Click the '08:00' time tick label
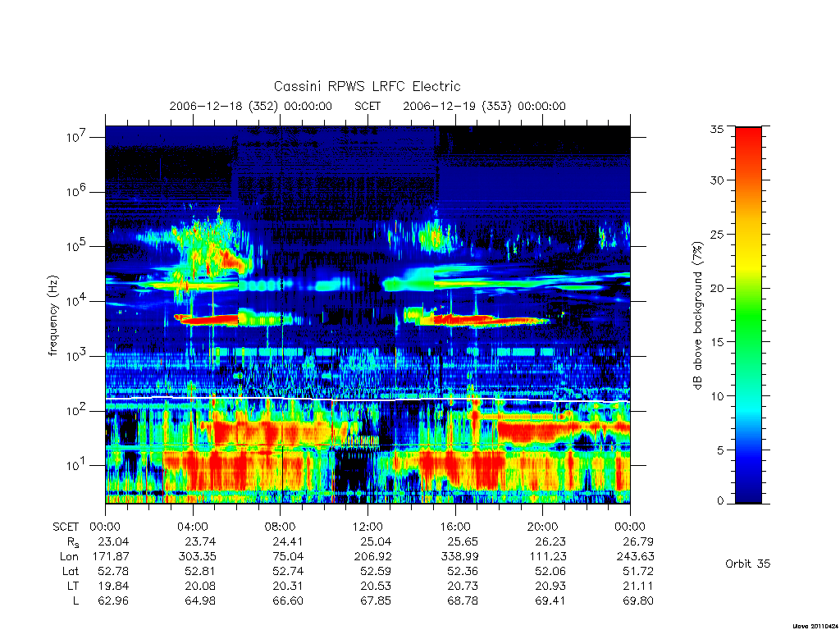840x630 pixels. point(281,527)
